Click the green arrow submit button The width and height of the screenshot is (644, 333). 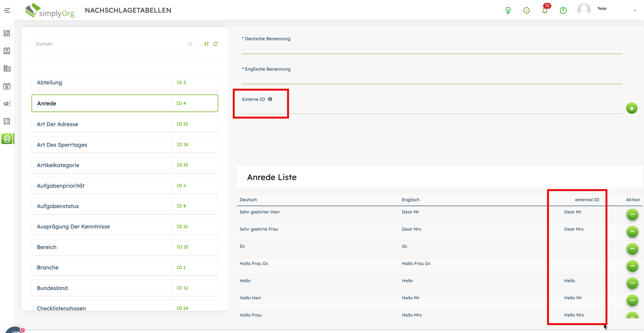pyautogui.click(x=632, y=108)
